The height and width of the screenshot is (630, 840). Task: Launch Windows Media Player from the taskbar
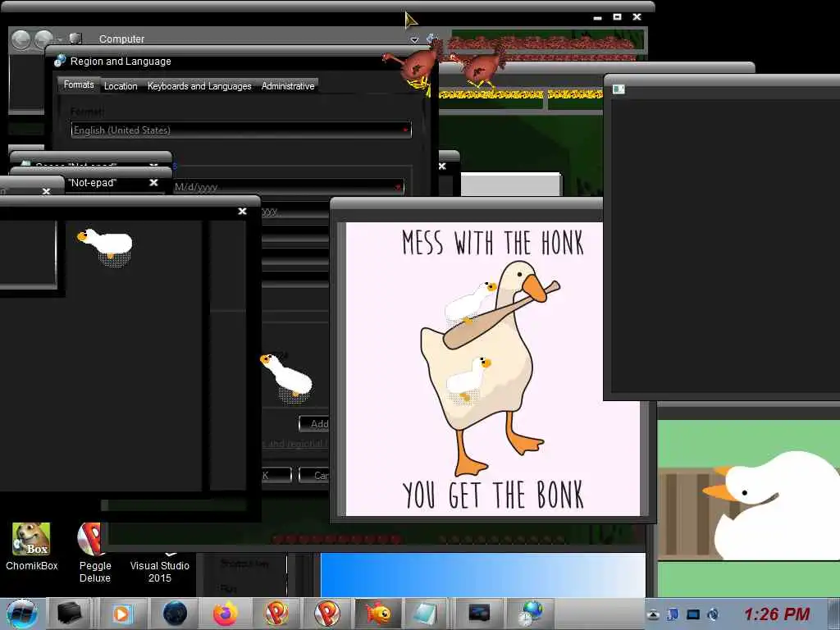pos(122,614)
